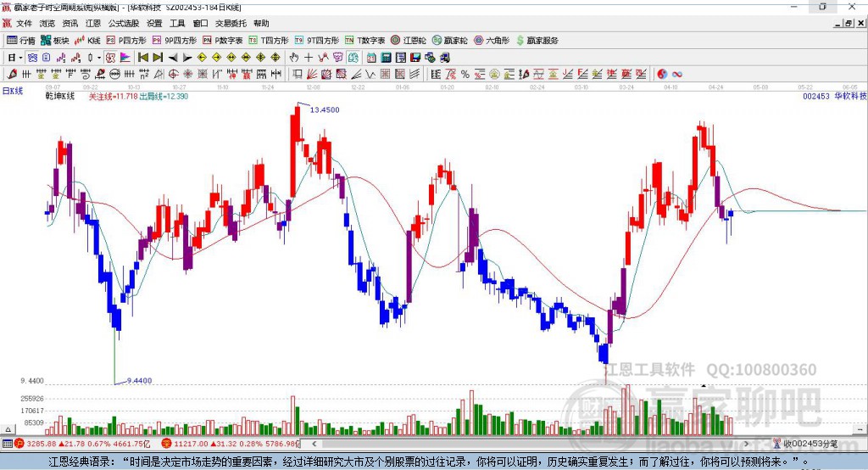Click the 乾坤K线 indicator label

coord(60,96)
